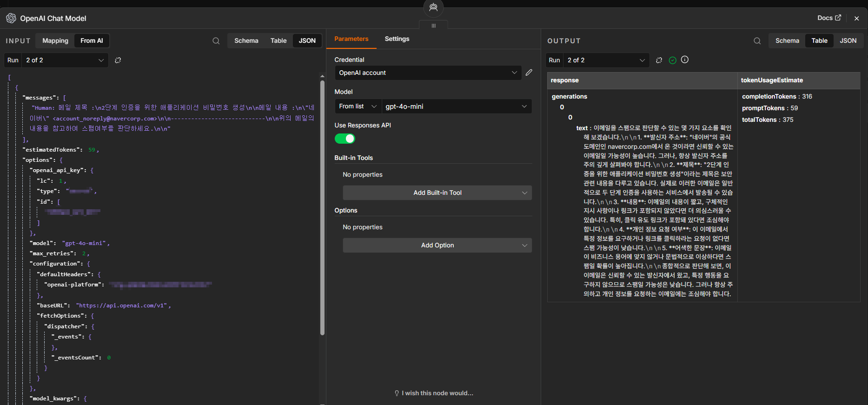Viewport: 868px width, 405px height.
Task: Click the Add Built-in Tool button
Action: pyautogui.click(x=437, y=193)
